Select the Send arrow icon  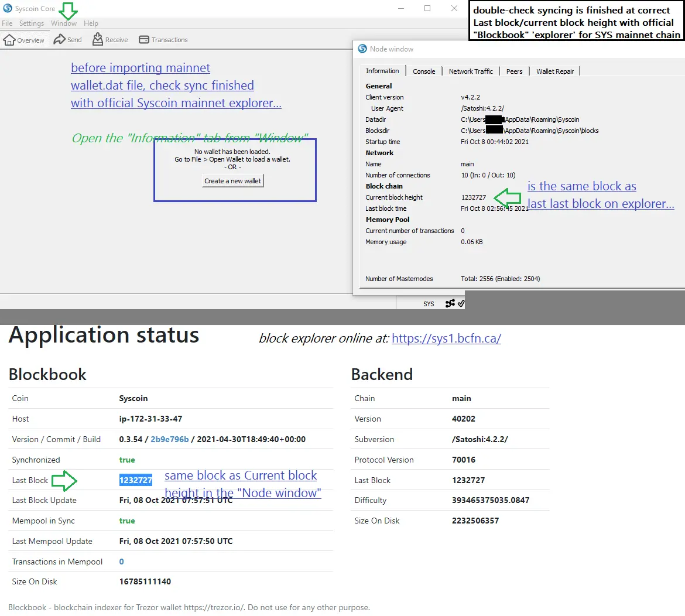point(59,39)
